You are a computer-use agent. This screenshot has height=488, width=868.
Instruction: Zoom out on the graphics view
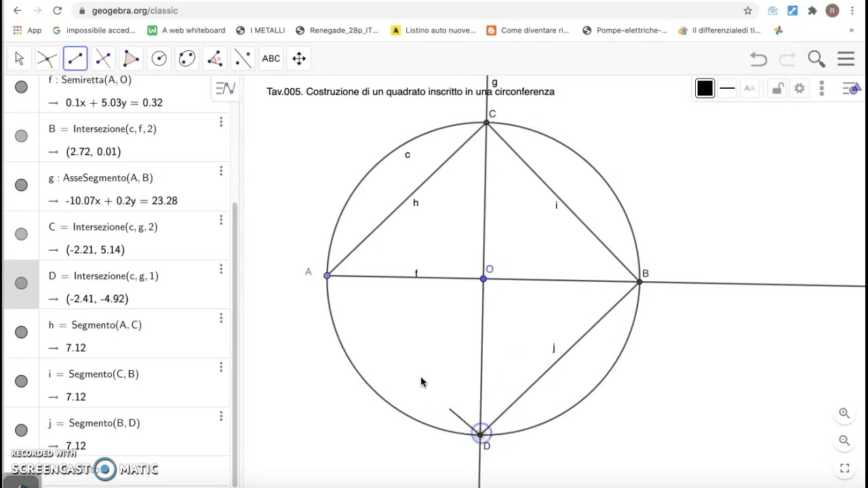coord(844,441)
